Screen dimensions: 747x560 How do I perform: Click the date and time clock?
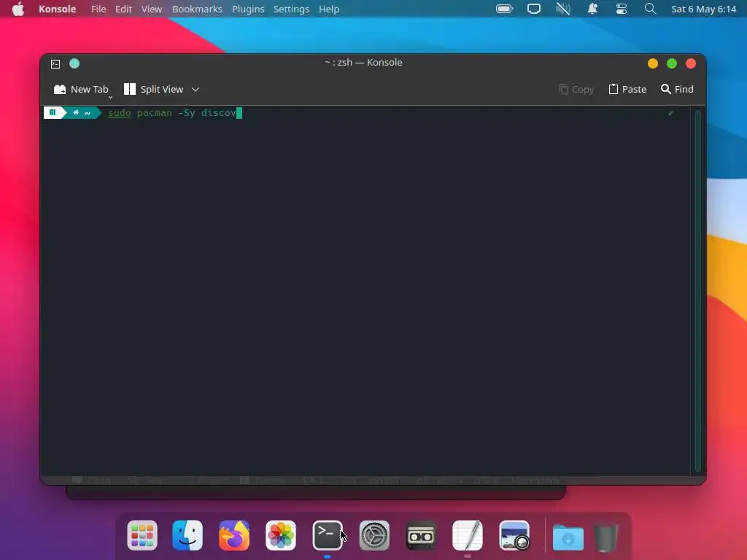703,9
